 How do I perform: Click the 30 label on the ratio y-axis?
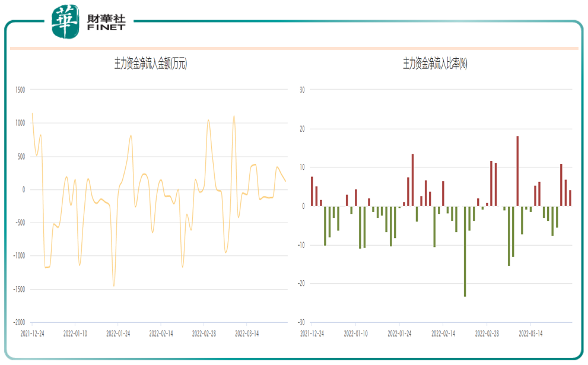pos(301,90)
